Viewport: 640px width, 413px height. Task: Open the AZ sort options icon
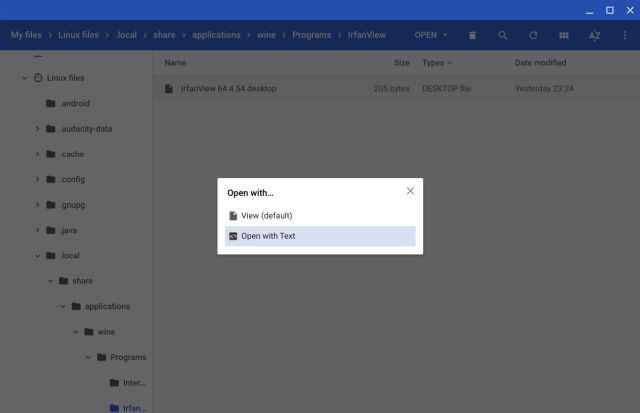594,35
